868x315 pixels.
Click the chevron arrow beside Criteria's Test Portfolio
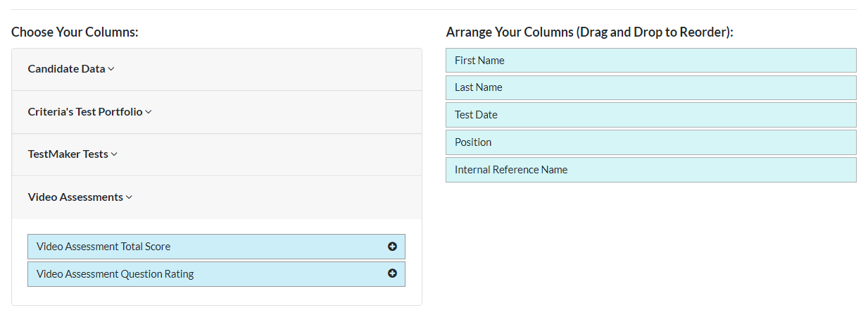[x=149, y=112]
